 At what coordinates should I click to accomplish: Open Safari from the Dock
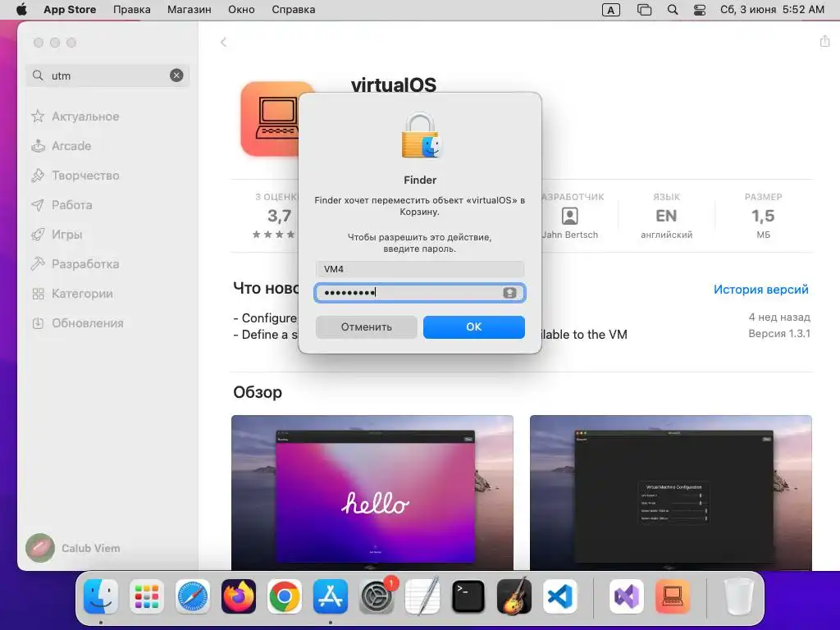[192, 596]
